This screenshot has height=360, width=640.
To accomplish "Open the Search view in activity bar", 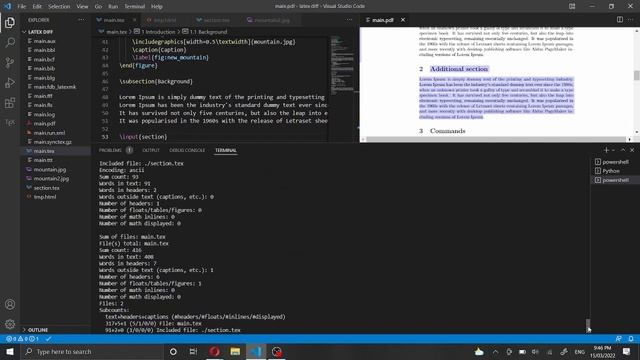I will 10,42.
